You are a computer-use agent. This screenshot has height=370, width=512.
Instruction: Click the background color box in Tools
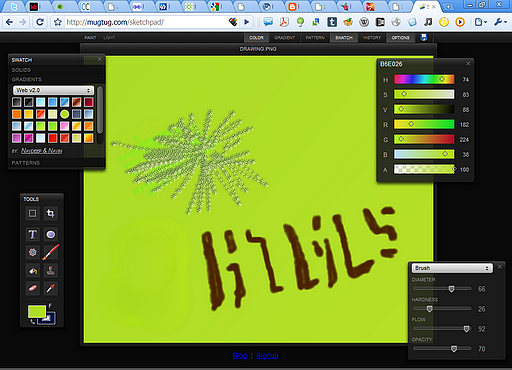(49, 319)
